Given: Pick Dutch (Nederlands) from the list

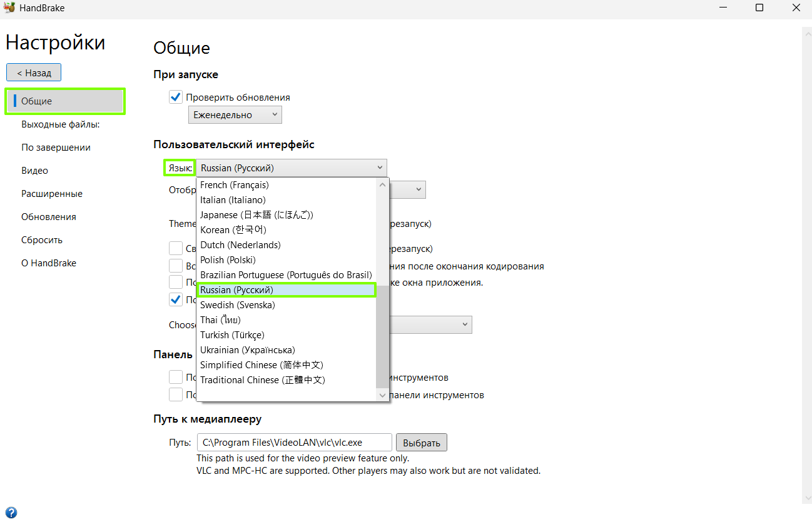Looking at the screenshot, I should [x=288, y=245].
